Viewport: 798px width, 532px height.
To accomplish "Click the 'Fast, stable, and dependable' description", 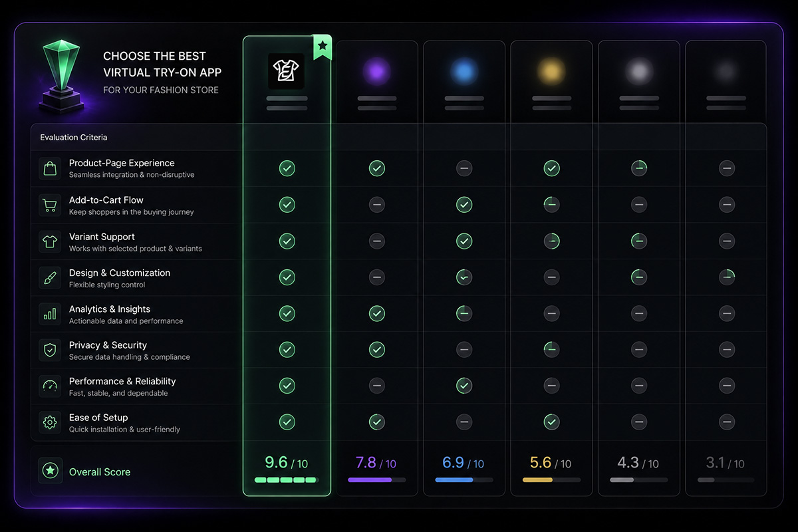I will 118,393.
